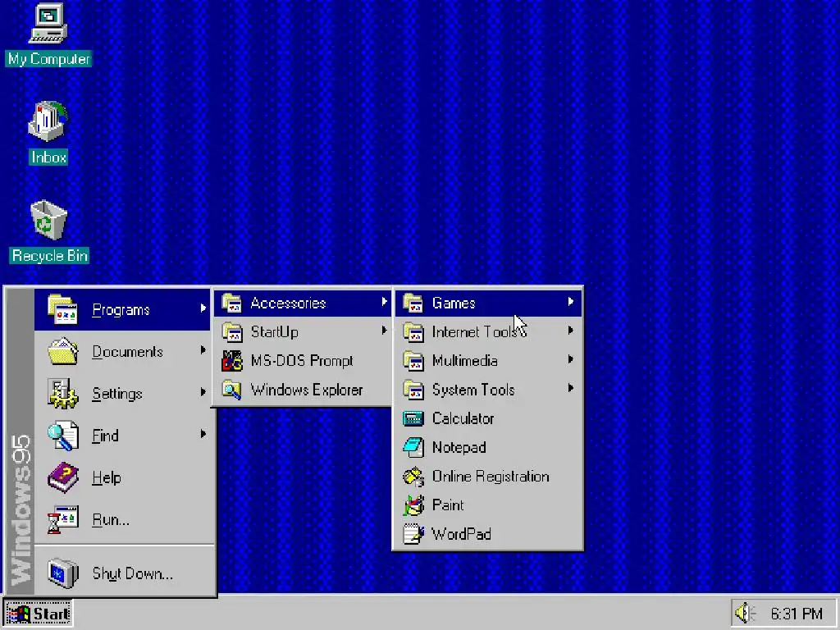Image resolution: width=840 pixels, height=630 pixels.
Task: Click the MS-DOS Prompt icon
Action: pyautogui.click(x=231, y=361)
